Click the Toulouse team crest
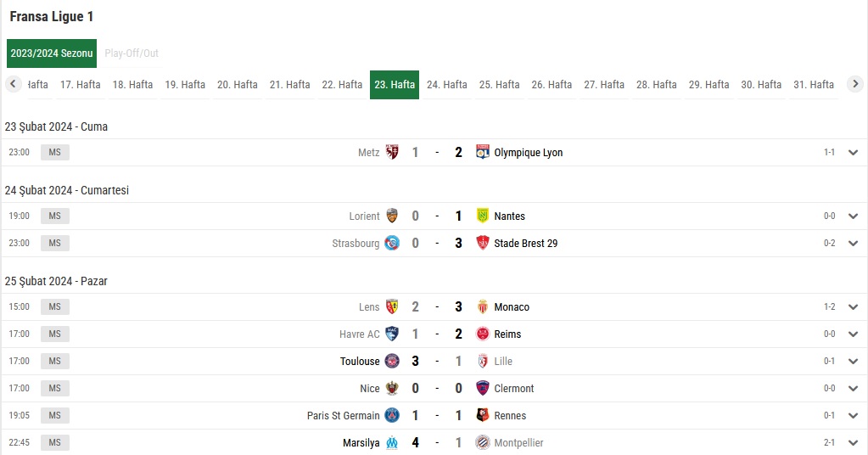Image resolution: width=868 pixels, height=455 pixels. (392, 361)
